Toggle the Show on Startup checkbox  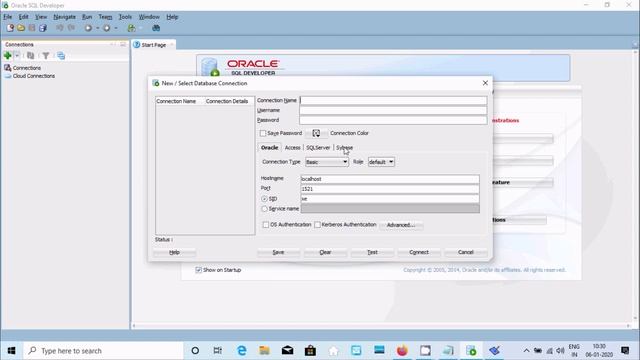(198, 270)
